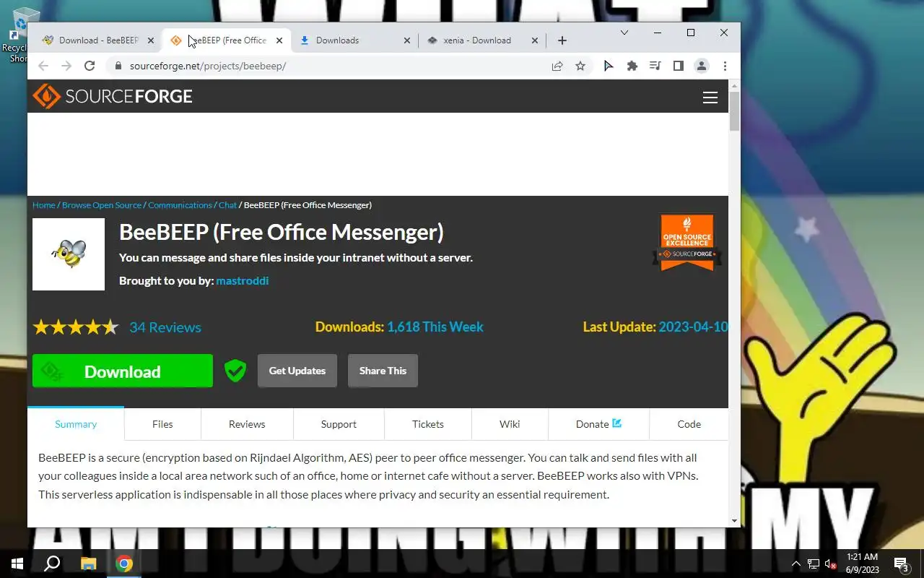Open the tab search dropdown arrow
Image resolution: width=924 pixels, height=578 pixels.
pos(624,33)
